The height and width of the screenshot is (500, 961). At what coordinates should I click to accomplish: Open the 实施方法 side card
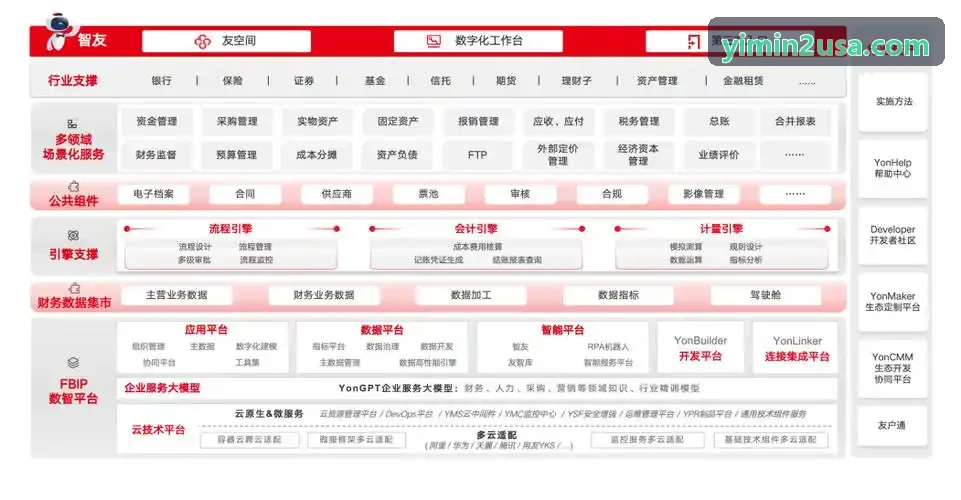pos(894,102)
